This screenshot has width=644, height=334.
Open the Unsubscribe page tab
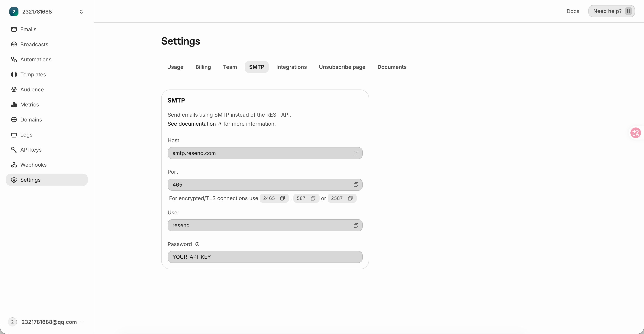(342, 67)
